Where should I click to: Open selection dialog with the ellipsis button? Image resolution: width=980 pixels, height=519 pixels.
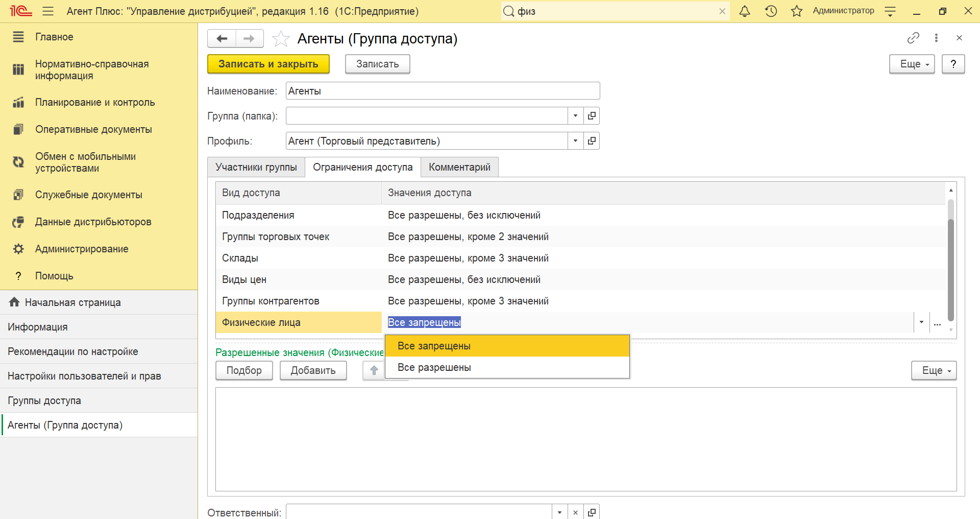[x=937, y=322]
